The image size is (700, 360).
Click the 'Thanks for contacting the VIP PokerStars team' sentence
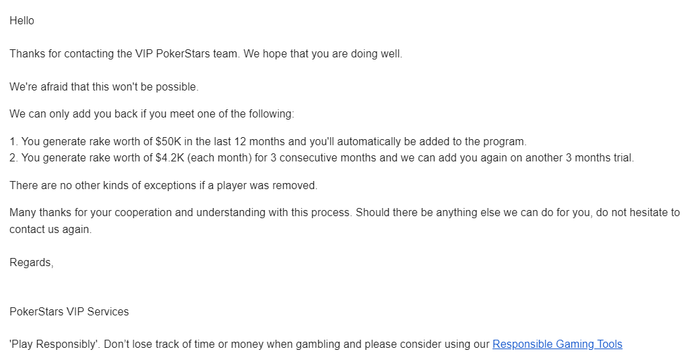tap(125, 54)
